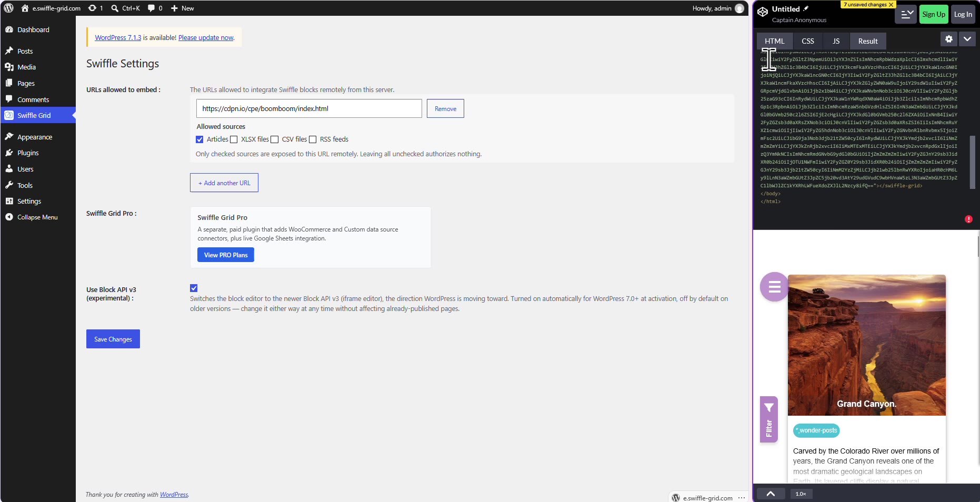Viewport: 980px width, 502px height.
Task: Enable the CSV files checkbox
Action: (274, 139)
